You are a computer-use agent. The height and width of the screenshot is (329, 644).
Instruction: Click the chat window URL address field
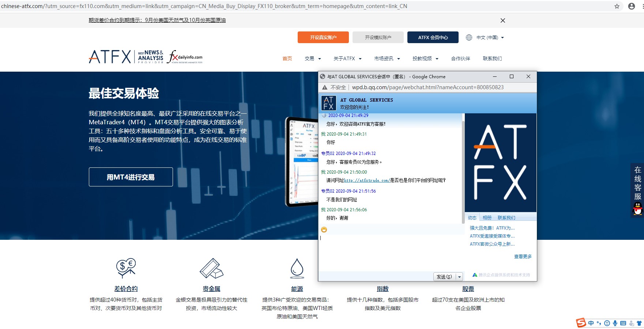pyautogui.click(x=428, y=87)
